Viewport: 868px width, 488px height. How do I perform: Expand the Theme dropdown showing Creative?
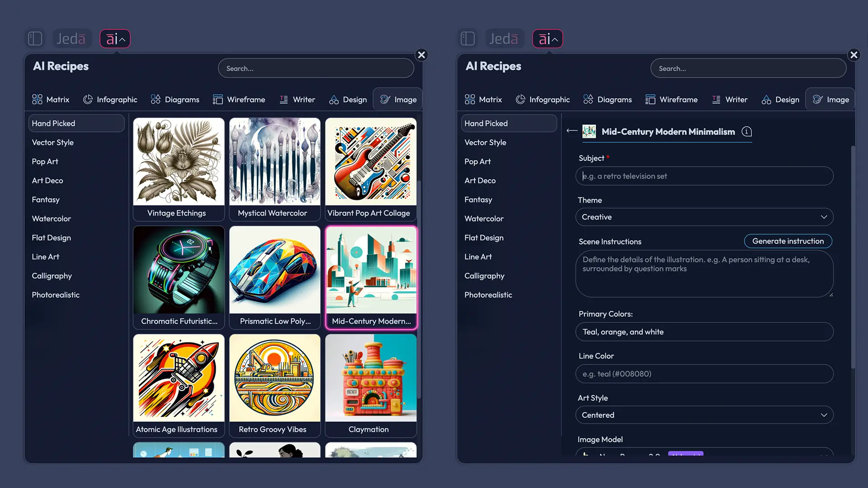click(x=704, y=217)
